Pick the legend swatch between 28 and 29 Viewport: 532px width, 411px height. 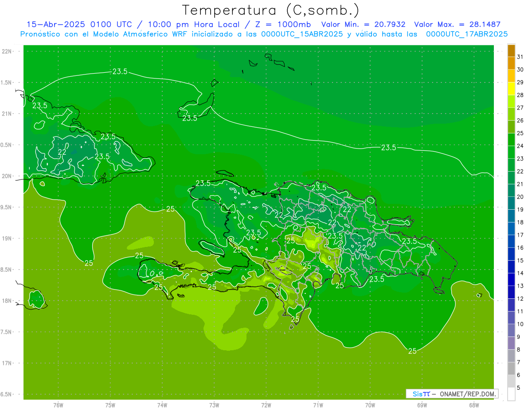(512, 89)
